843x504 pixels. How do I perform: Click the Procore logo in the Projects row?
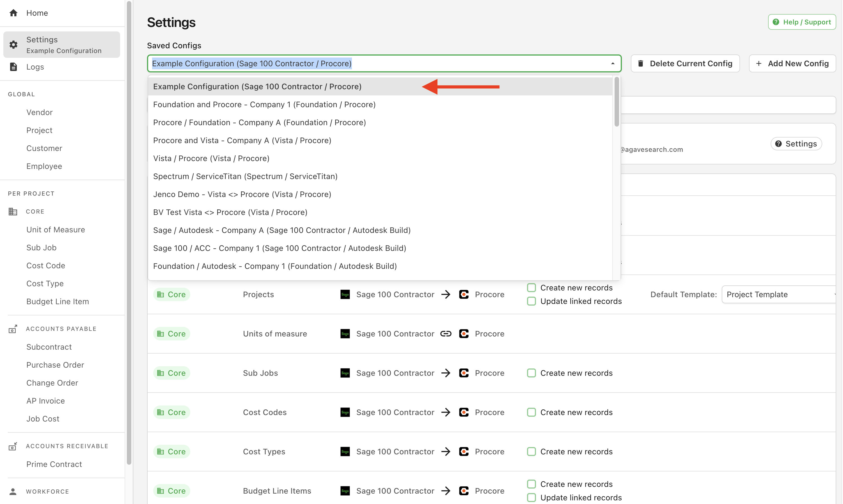(464, 294)
